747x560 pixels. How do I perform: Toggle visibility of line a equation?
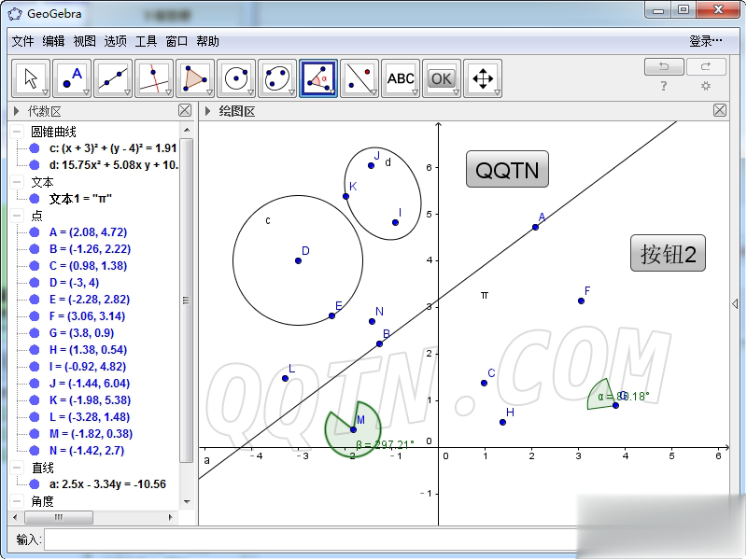pyautogui.click(x=35, y=484)
